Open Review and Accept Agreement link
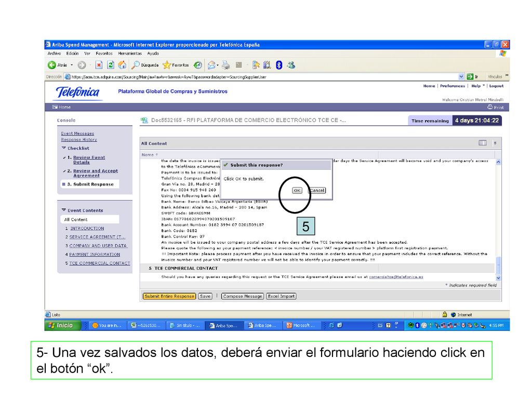Screen dimensions: 532x399 click(96, 173)
